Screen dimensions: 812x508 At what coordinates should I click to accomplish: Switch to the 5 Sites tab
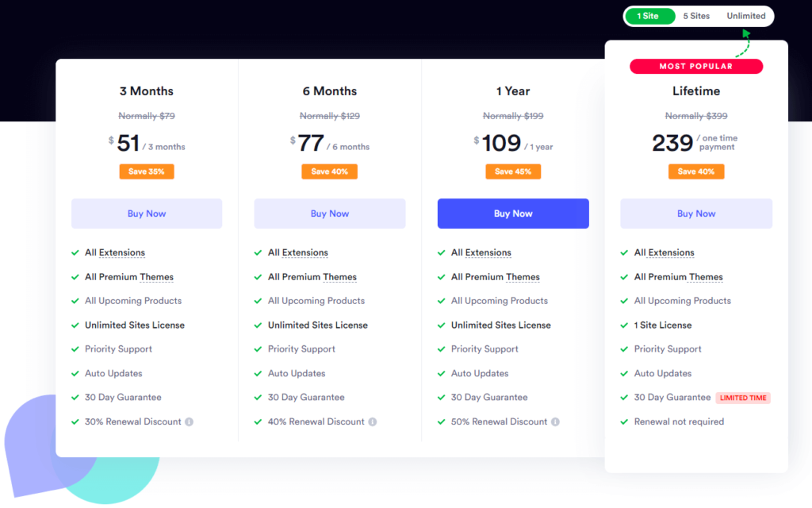click(695, 15)
